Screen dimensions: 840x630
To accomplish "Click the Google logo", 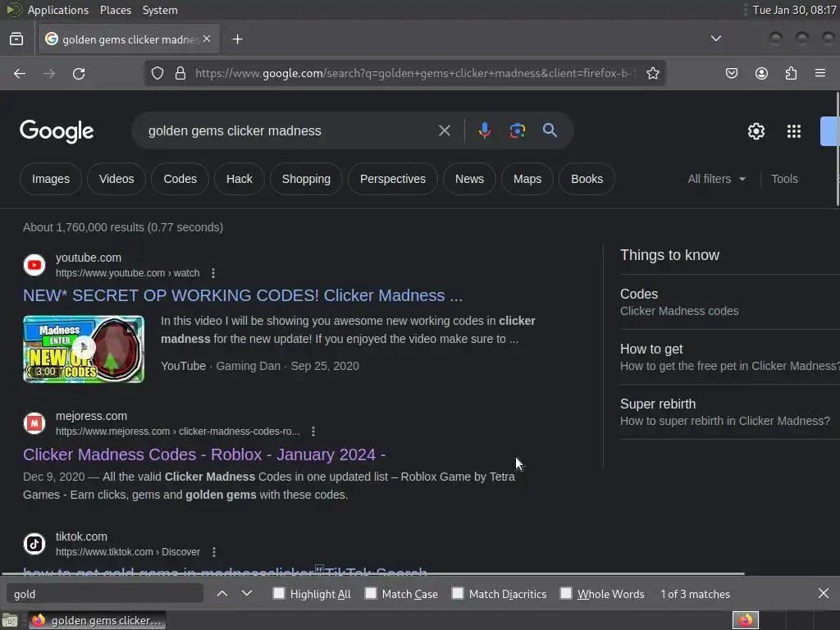I will 57,131.
